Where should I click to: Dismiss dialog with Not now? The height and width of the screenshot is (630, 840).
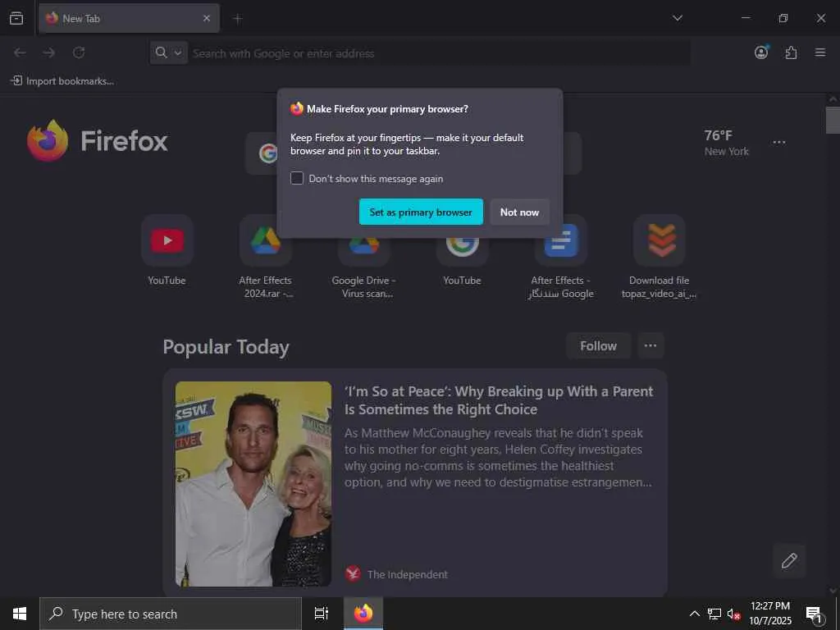click(519, 212)
